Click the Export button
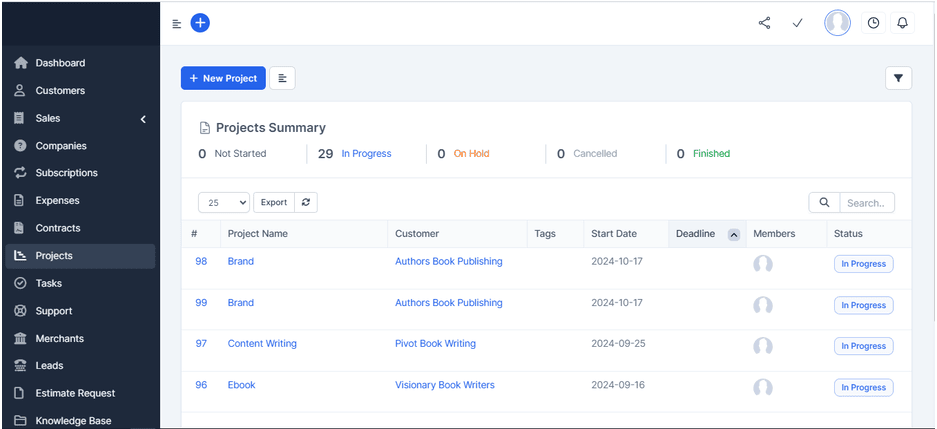The height and width of the screenshot is (429, 937). pos(274,202)
